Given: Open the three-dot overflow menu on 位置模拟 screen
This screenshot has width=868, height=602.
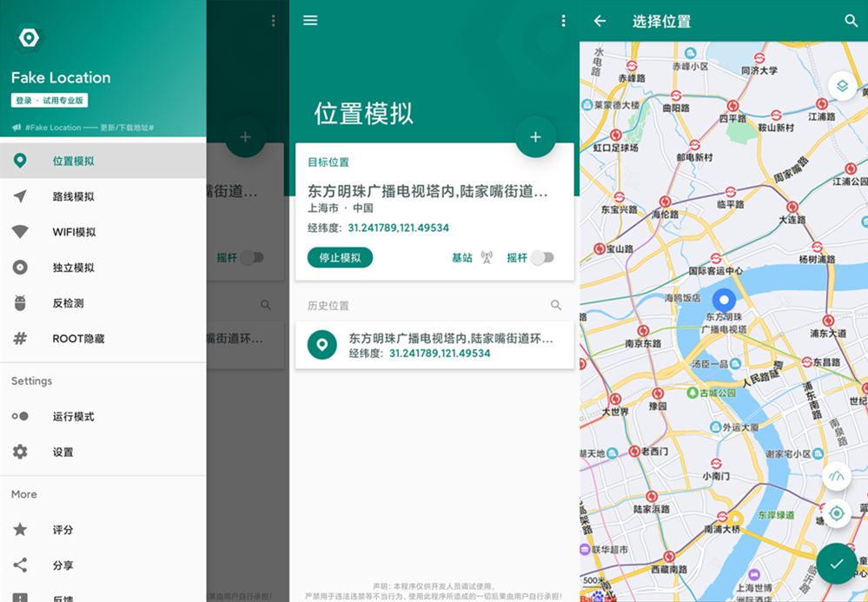Looking at the screenshot, I should pos(564,21).
